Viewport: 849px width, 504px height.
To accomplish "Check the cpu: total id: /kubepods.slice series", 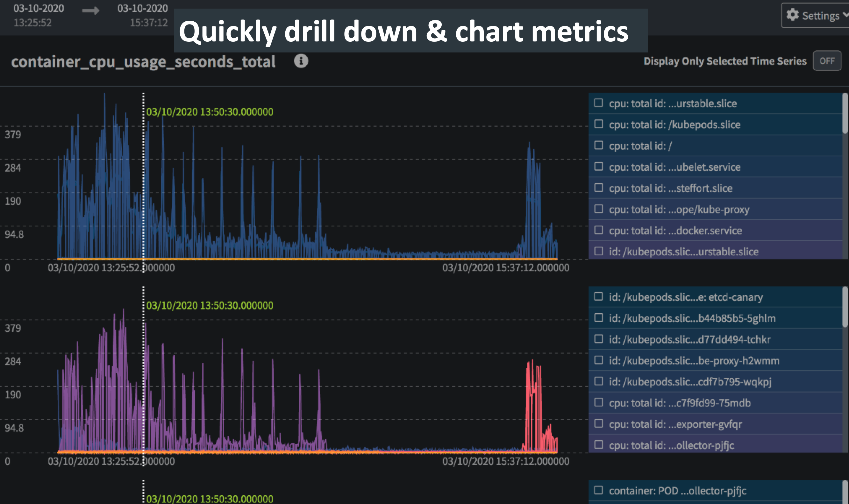I will click(599, 124).
